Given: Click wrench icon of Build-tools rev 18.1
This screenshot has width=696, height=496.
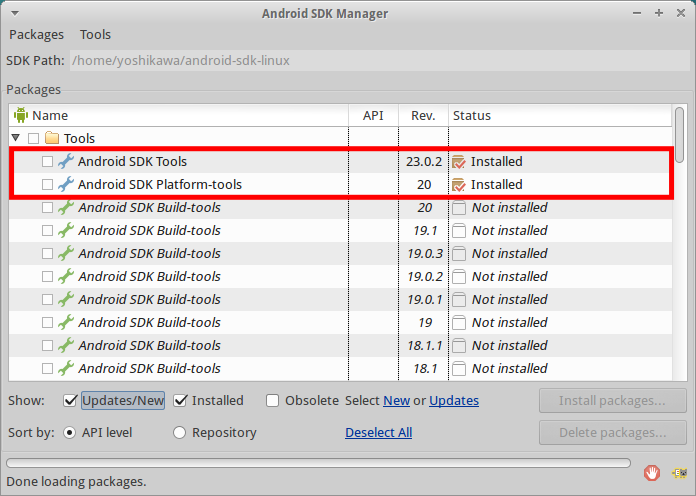Looking at the screenshot, I should [x=66, y=369].
